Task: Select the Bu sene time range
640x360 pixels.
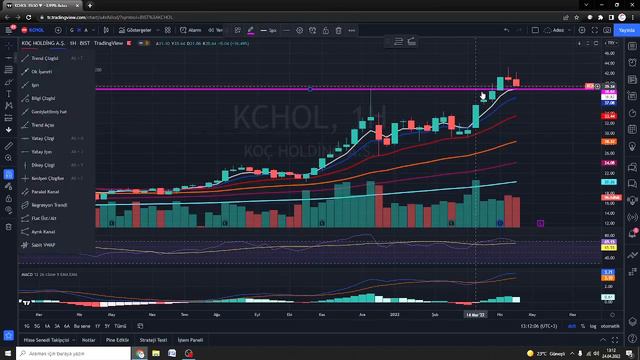Action: pos(82,326)
